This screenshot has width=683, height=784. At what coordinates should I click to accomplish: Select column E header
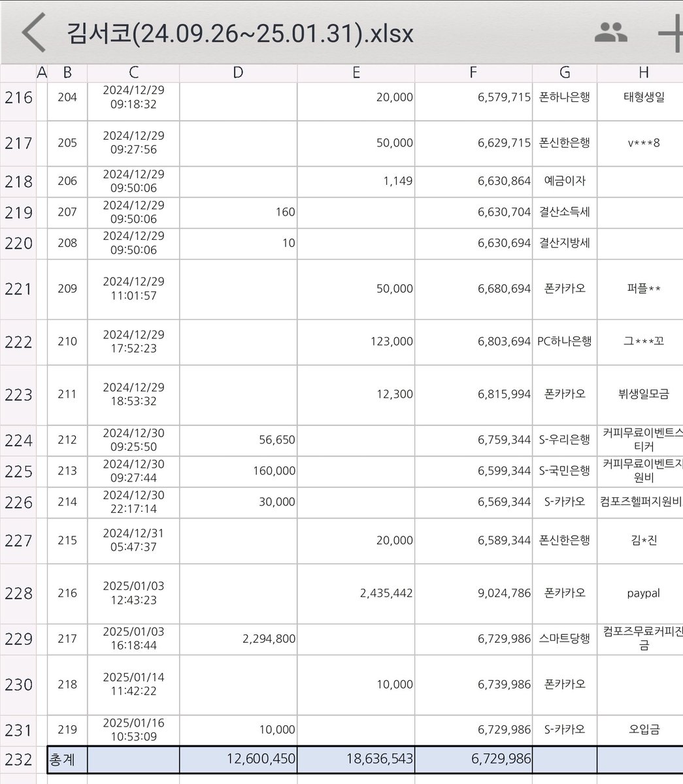356,73
